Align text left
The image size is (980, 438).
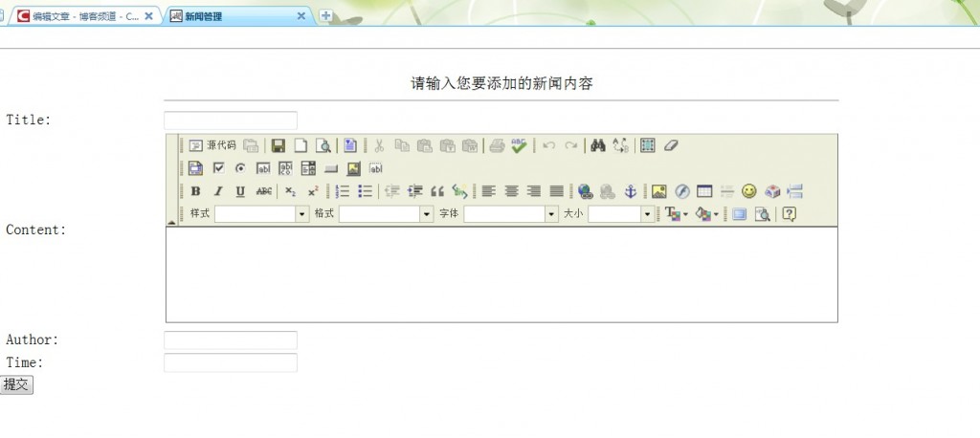[x=489, y=191]
